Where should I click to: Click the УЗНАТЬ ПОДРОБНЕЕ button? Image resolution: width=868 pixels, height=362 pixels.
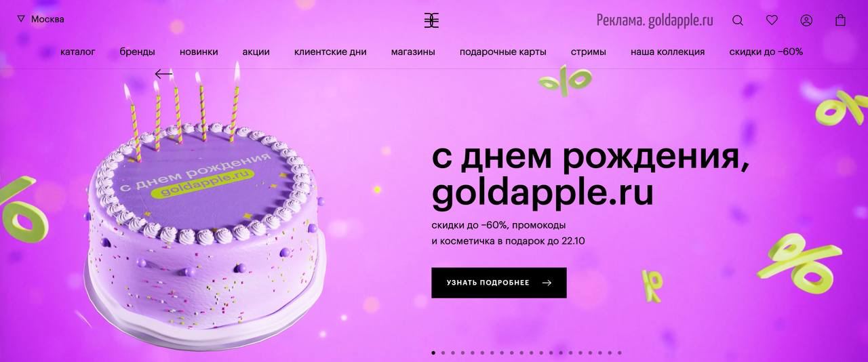tap(499, 283)
